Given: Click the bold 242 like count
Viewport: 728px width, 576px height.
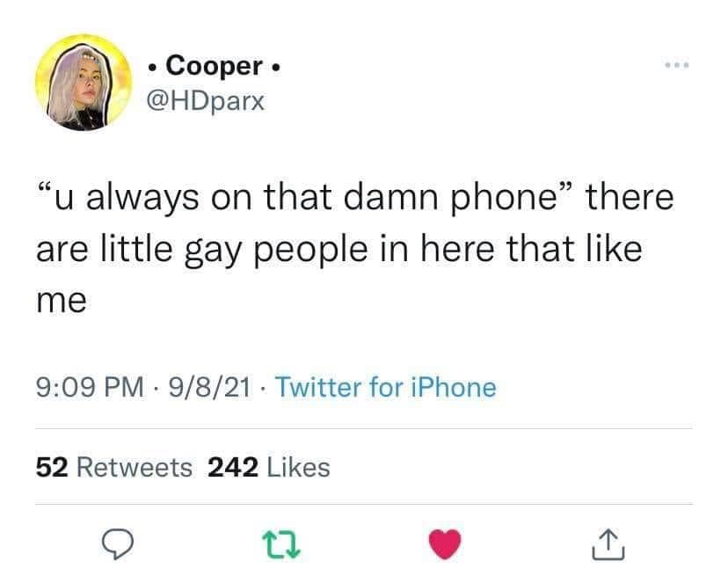Looking at the screenshot, I should (x=233, y=467).
